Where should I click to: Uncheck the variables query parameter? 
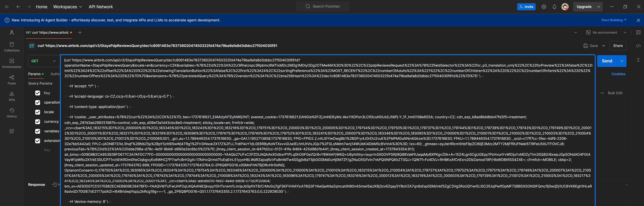37,131
